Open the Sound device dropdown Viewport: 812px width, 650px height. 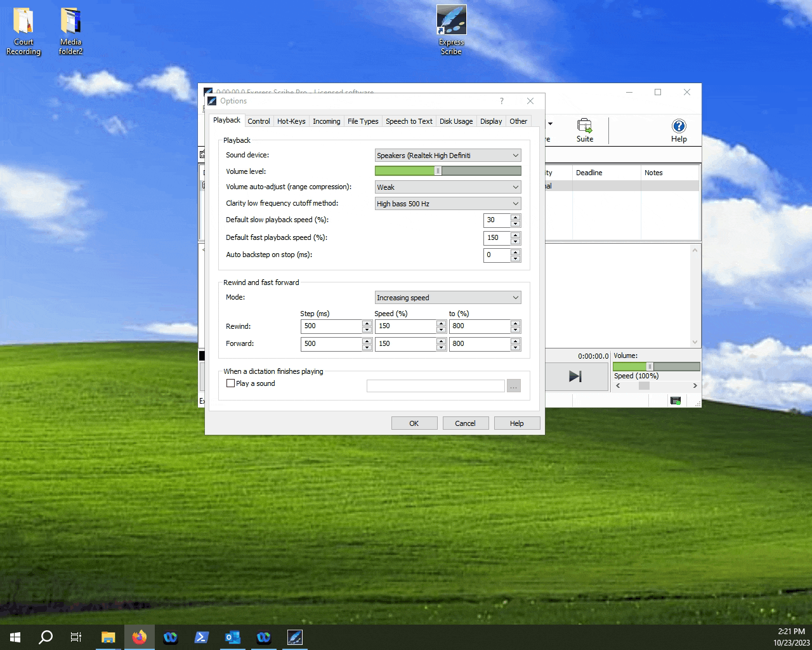point(448,155)
